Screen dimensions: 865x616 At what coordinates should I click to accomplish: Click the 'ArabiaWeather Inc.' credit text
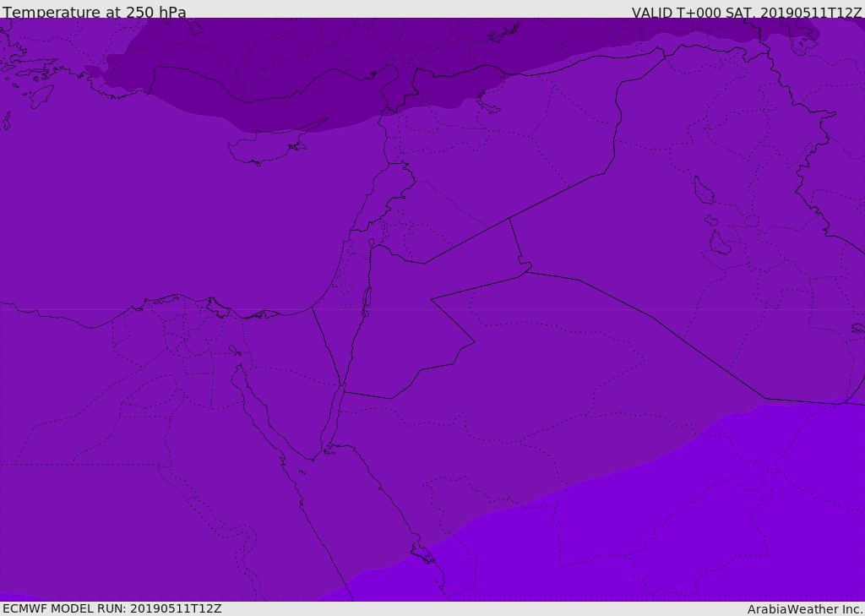805,609
